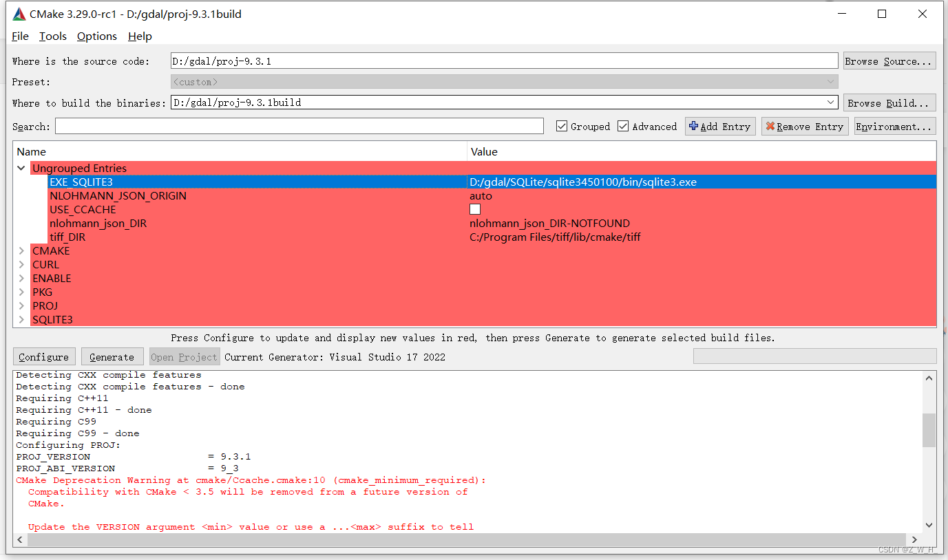Click the progress bar next to generator

pyautogui.click(x=814, y=356)
